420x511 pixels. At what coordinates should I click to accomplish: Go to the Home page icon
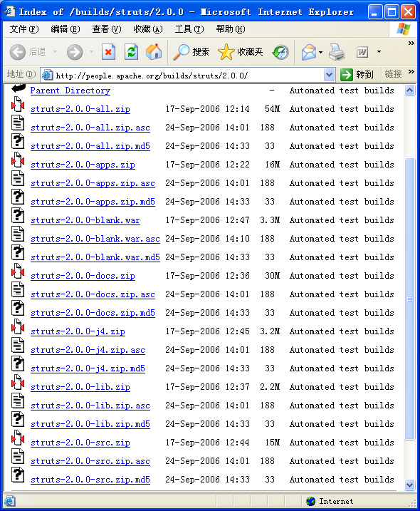tap(154, 52)
